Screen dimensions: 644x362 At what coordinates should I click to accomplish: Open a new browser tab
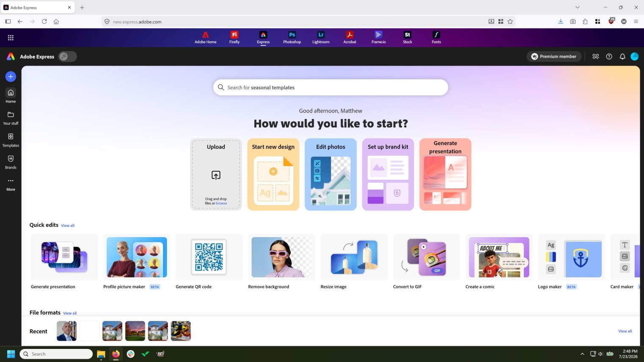click(x=82, y=7)
